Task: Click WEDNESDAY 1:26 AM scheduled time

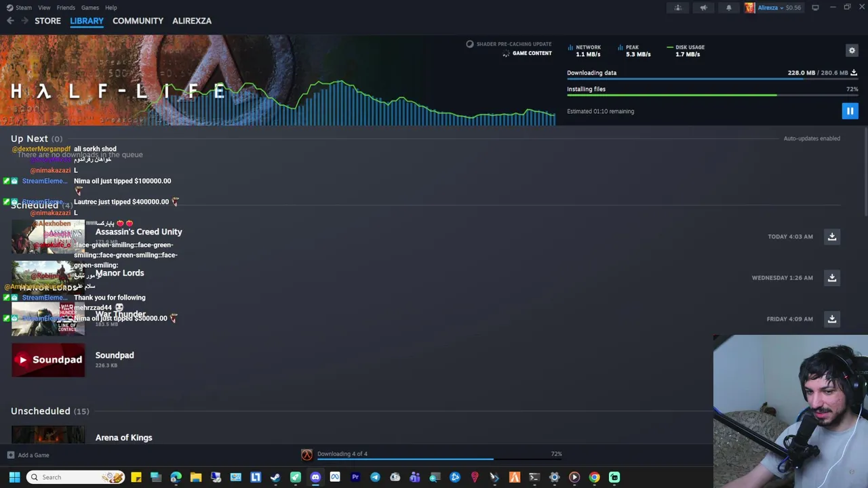Action: point(782,278)
